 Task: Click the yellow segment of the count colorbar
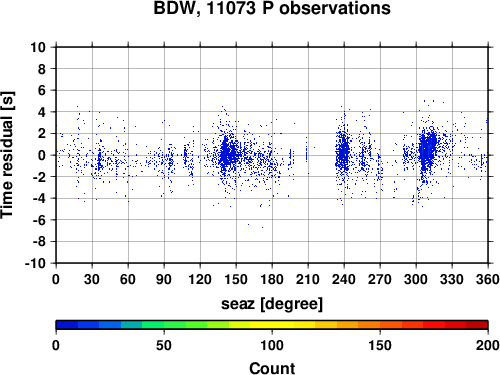[272, 325]
